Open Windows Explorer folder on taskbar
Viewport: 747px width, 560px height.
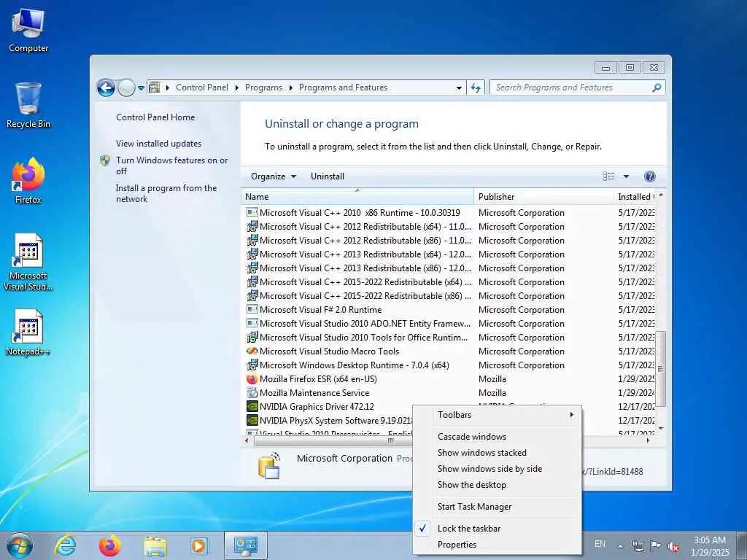click(x=155, y=546)
